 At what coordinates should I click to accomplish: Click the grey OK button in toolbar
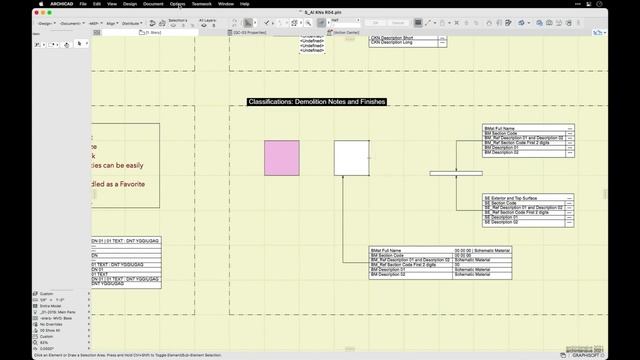(376, 23)
